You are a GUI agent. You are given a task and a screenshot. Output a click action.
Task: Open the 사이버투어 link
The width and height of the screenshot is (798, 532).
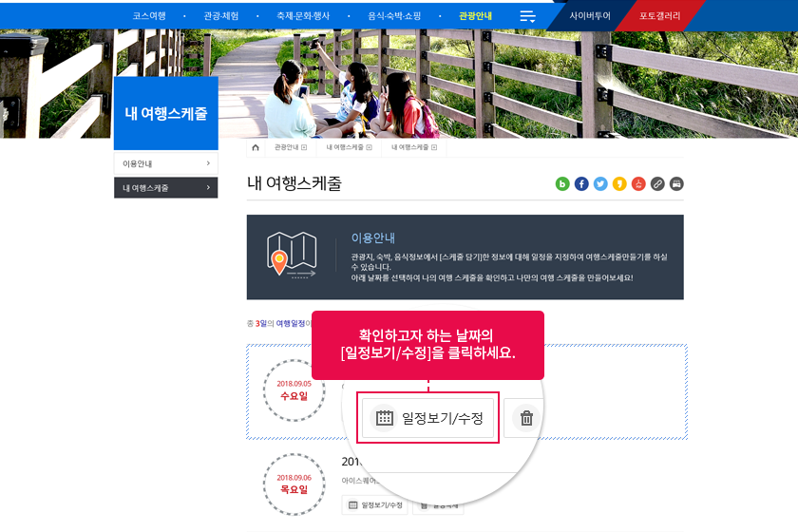click(x=590, y=16)
